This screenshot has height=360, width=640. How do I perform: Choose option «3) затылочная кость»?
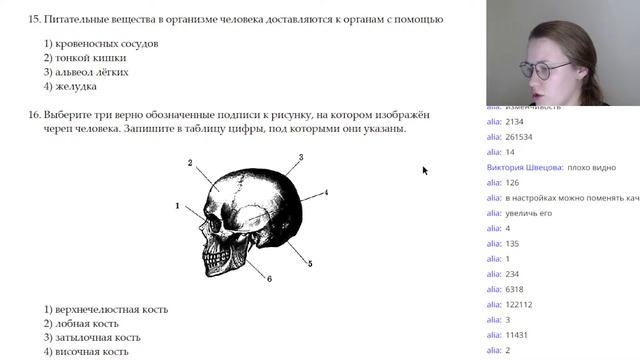92,338
